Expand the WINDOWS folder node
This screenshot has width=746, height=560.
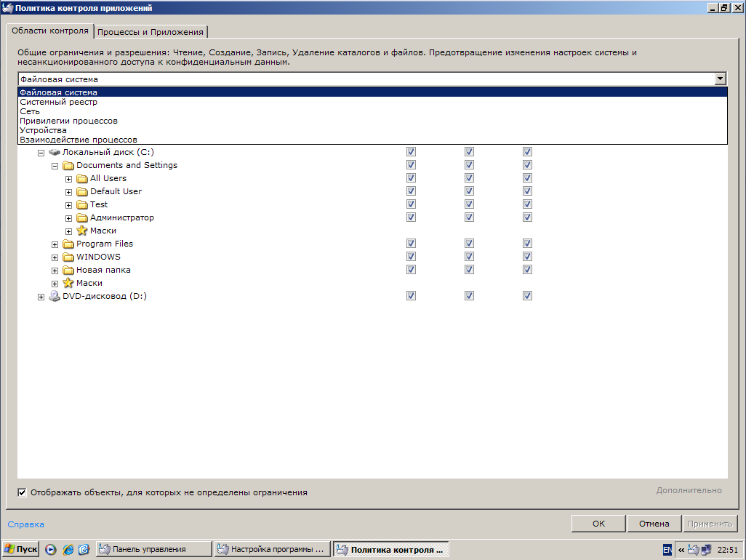pyautogui.click(x=55, y=258)
